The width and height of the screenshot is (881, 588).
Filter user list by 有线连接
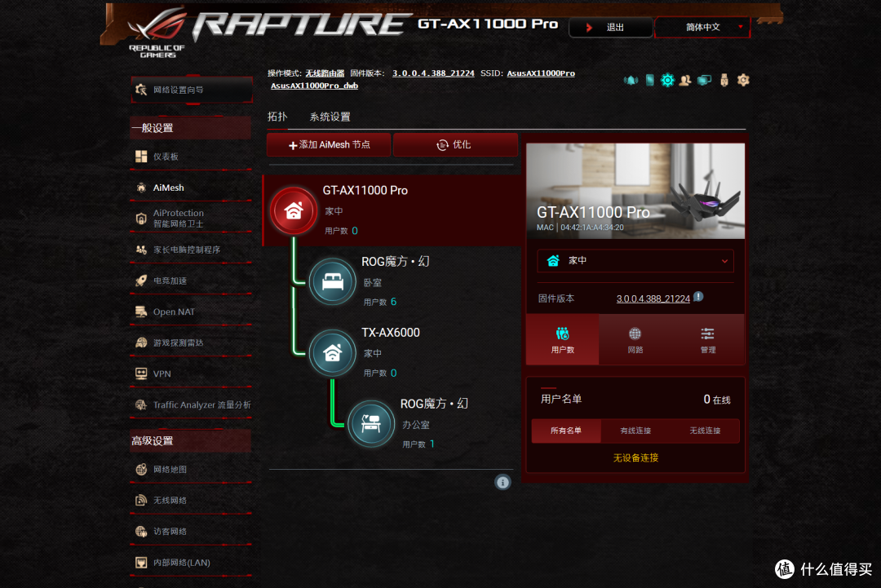point(635,431)
